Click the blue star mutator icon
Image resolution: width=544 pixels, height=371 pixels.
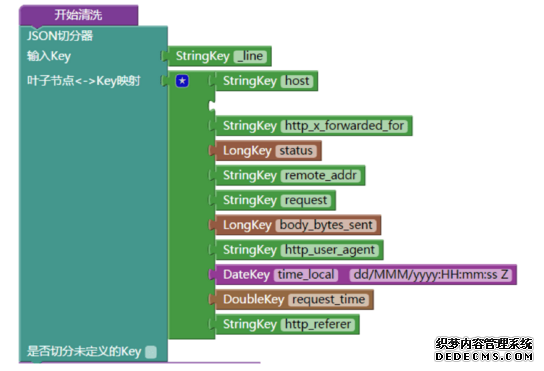(x=182, y=81)
